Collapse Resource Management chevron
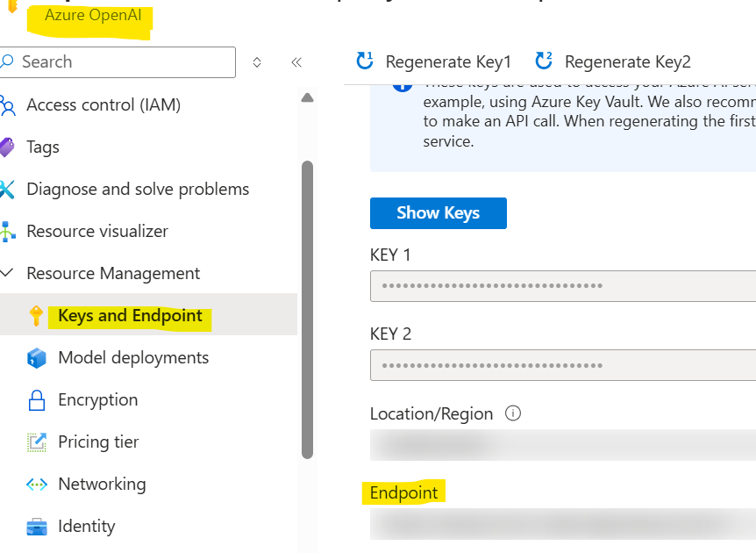This screenshot has height=553, width=756. (x=7, y=273)
